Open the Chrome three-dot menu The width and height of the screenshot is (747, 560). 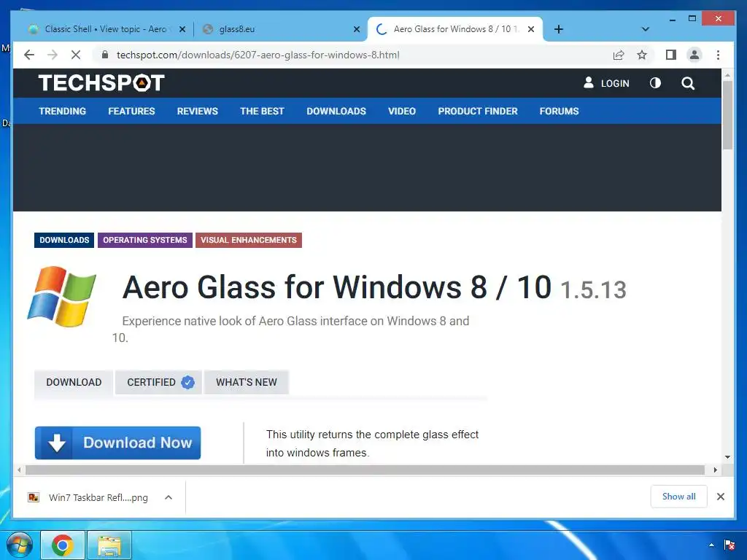[x=718, y=55]
